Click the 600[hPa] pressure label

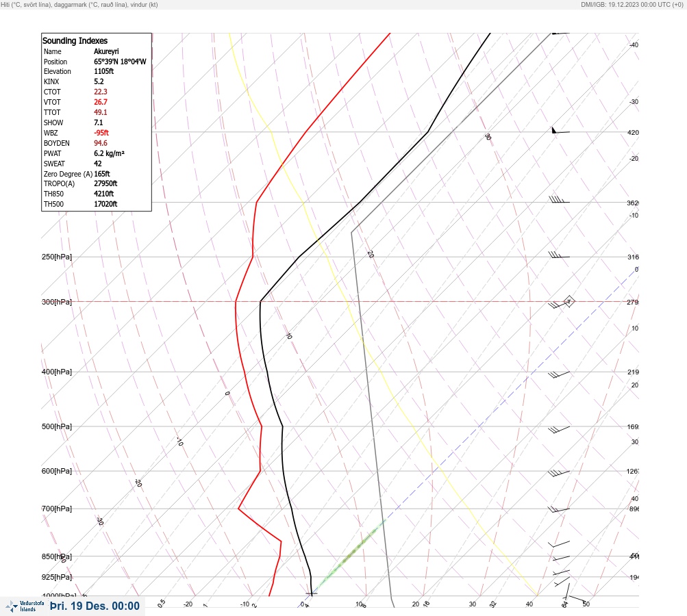[x=57, y=471]
